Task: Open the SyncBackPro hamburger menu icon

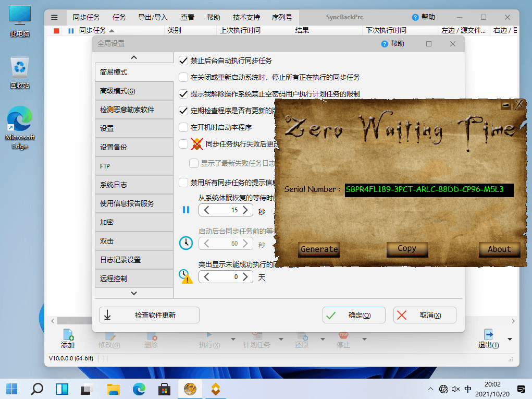Action: pyautogui.click(x=54, y=17)
